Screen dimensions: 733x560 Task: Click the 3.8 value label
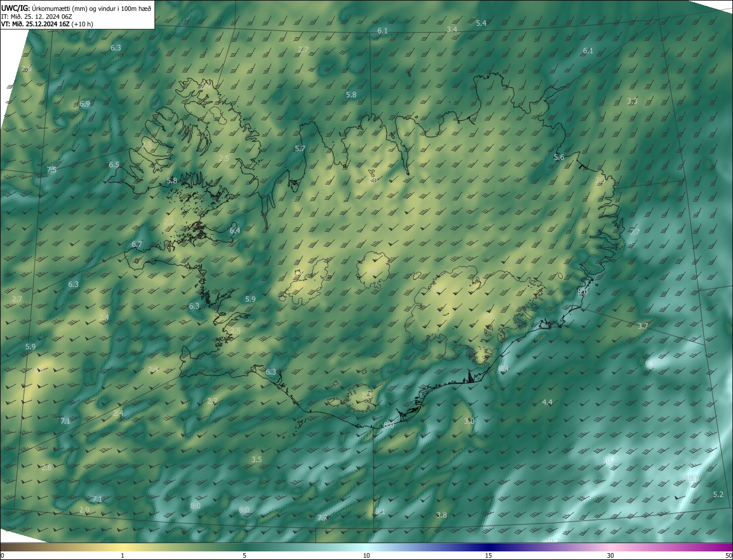point(441,515)
